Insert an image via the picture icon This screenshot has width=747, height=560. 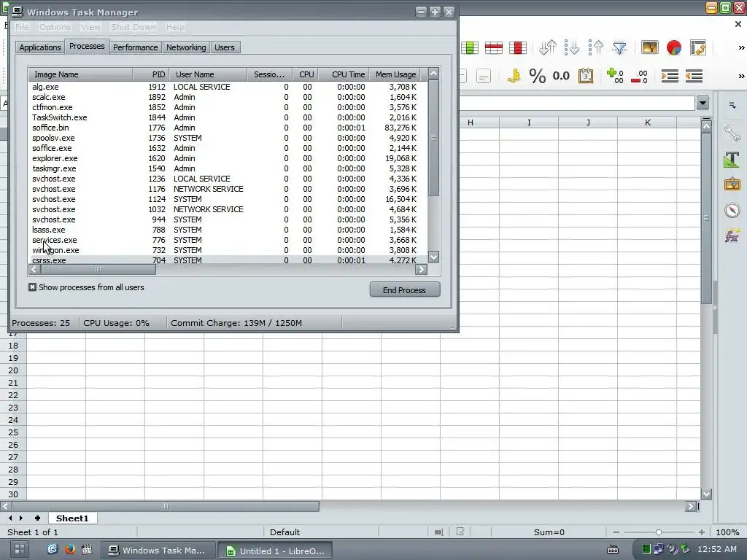tap(650, 47)
